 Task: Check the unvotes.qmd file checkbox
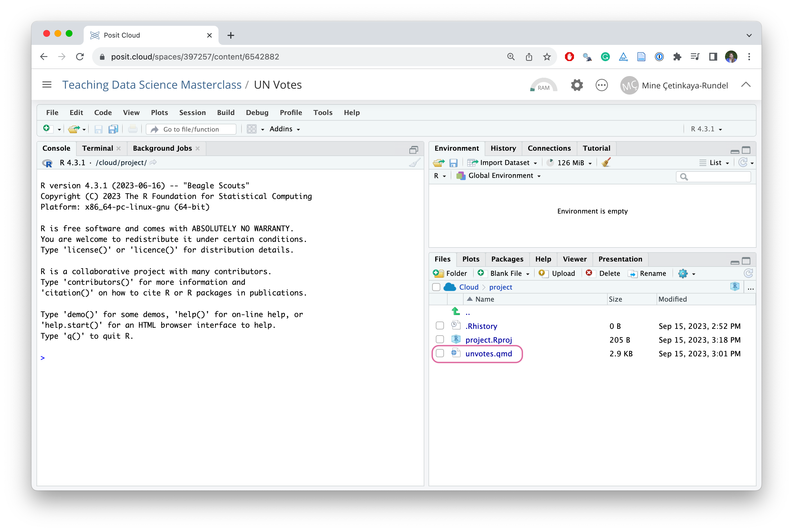440,354
